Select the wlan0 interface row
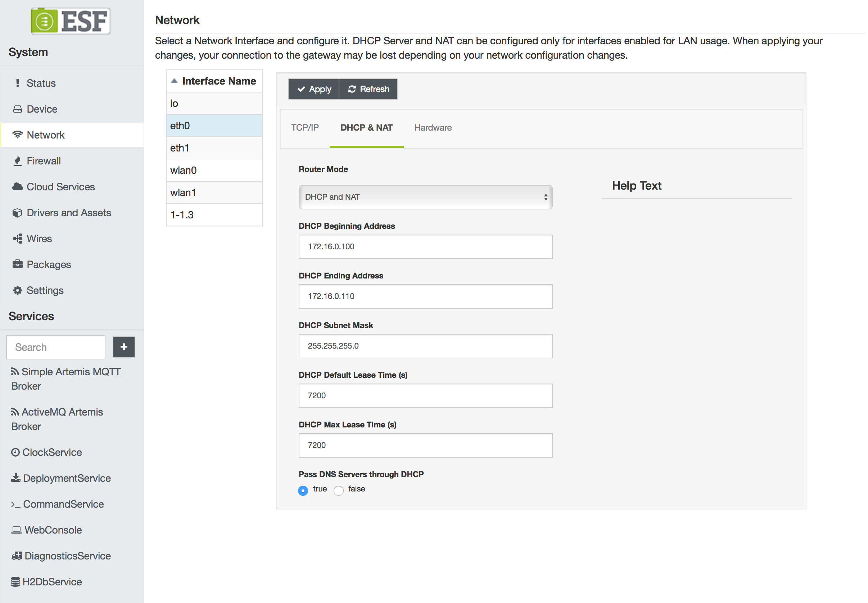This screenshot has width=868, height=603. click(214, 171)
